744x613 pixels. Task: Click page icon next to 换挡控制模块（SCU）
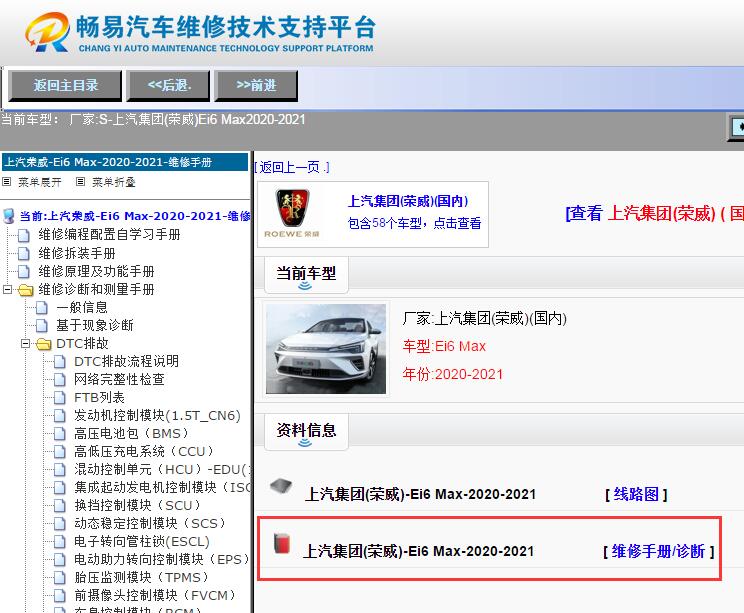coord(60,506)
